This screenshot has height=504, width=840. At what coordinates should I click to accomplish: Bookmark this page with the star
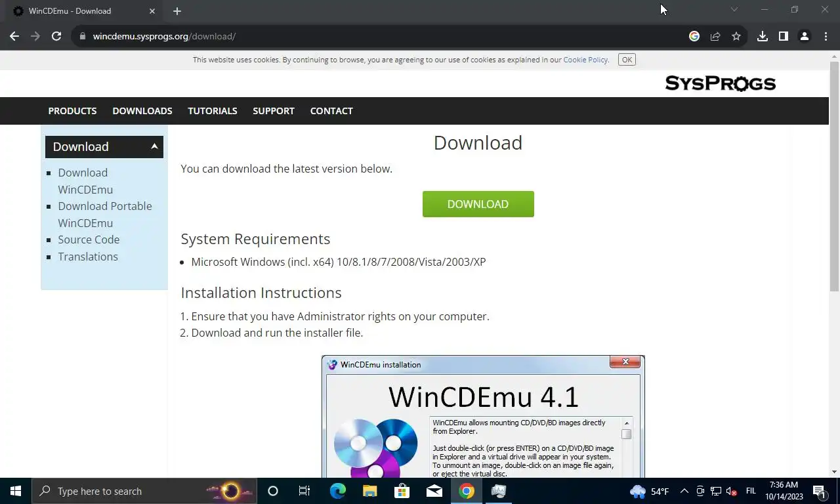click(736, 36)
